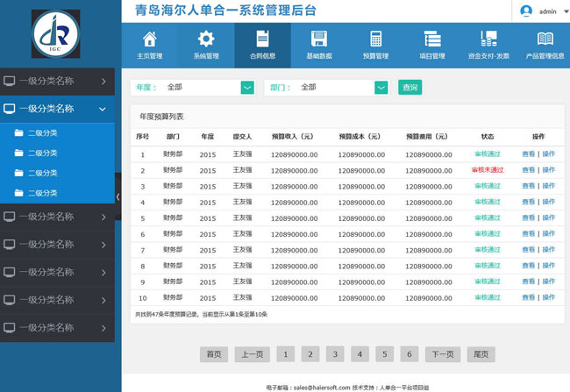Image resolution: width=570 pixels, height=392 pixels.
Task: Jump to 尾页 last page
Action: [x=481, y=354]
